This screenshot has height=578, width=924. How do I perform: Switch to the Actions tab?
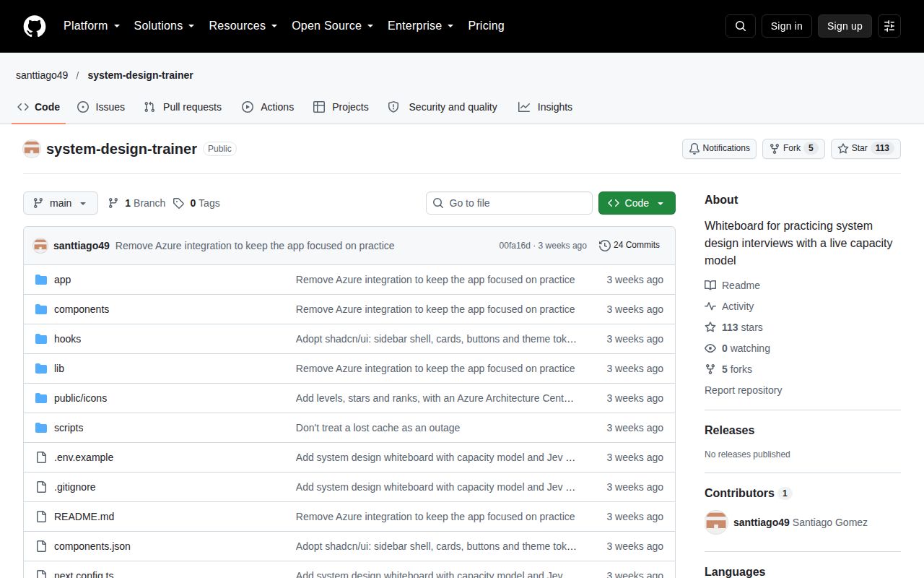(x=268, y=107)
